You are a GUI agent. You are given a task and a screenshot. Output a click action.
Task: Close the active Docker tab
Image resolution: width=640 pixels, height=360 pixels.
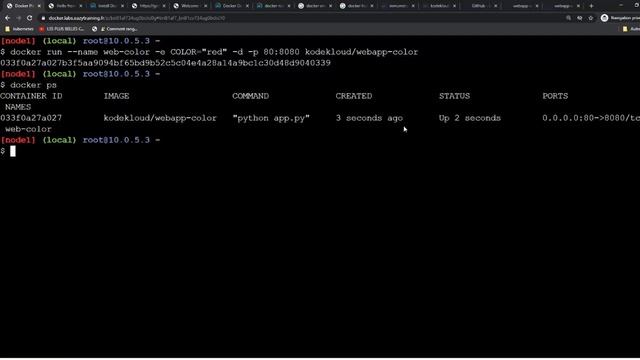(39, 6)
